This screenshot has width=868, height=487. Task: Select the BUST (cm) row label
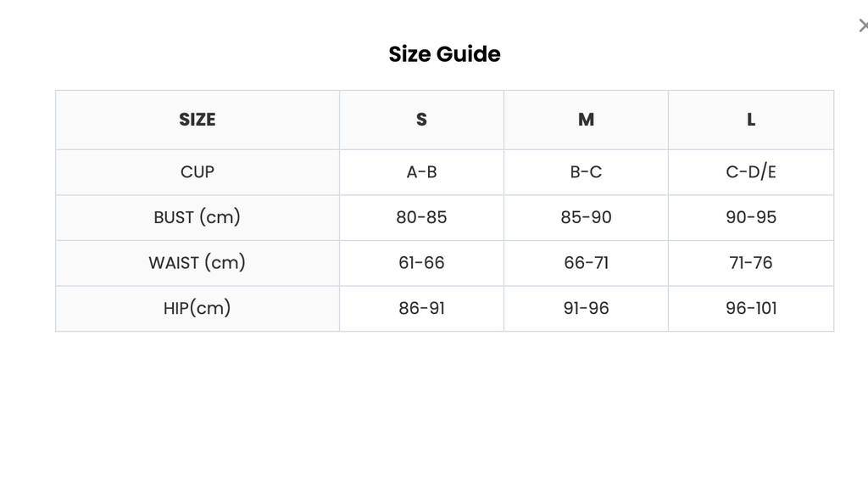pos(197,218)
